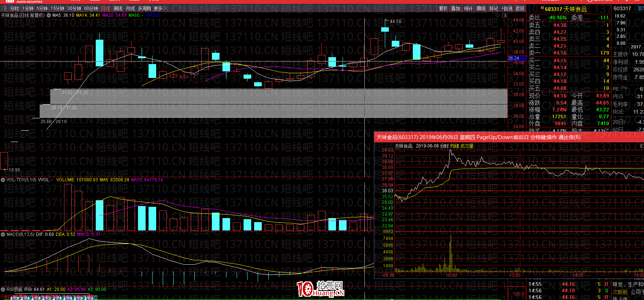Select the 分时 intraday tab

tap(14, 8)
